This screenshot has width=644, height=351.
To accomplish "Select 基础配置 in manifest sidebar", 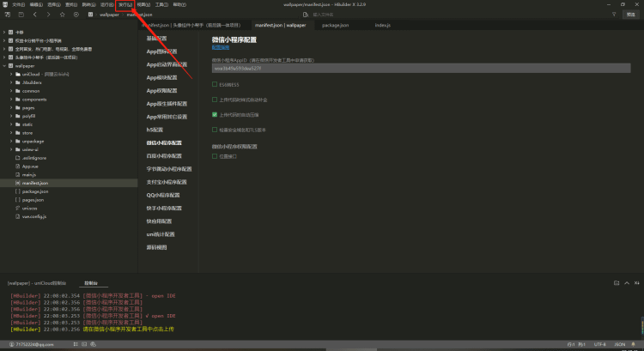I will (156, 38).
